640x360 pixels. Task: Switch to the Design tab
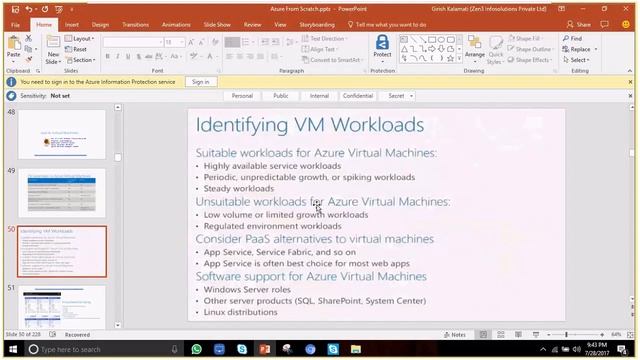tap(100, 25)
